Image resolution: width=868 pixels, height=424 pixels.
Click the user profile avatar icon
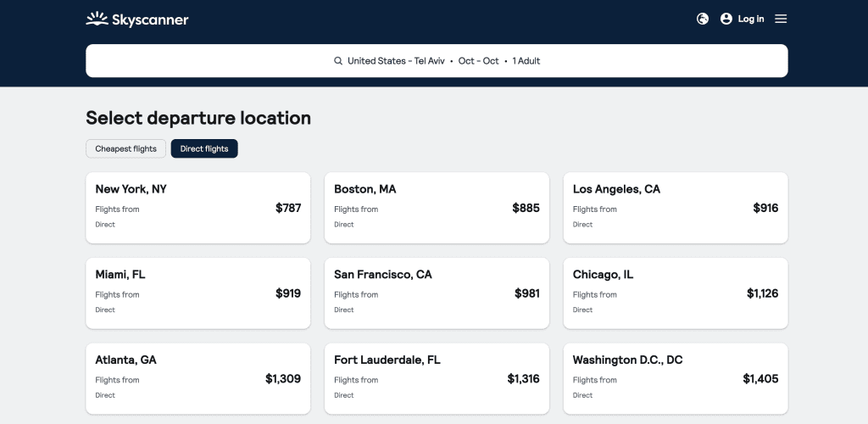pos(726,19)
